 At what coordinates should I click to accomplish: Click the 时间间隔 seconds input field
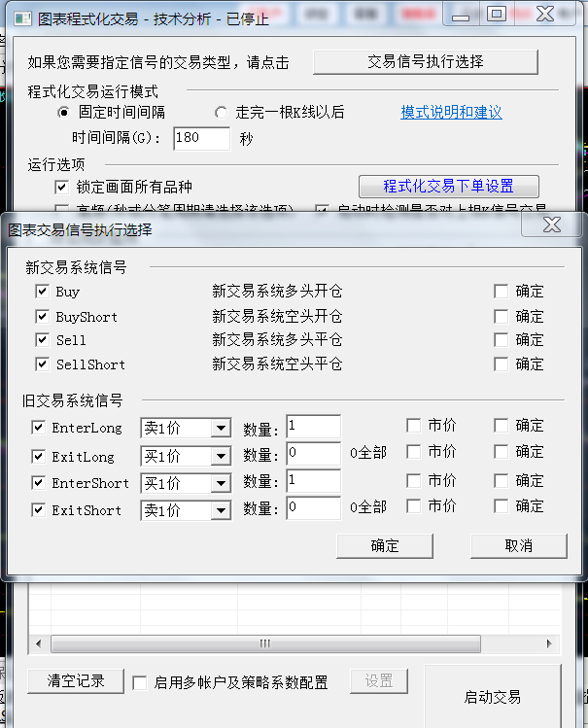point(201,138)
